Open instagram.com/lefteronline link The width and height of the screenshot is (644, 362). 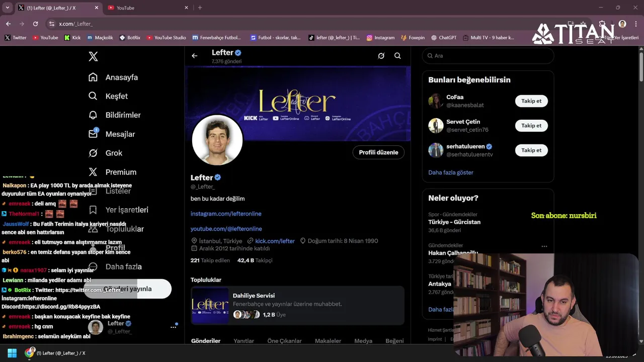pyautogui.click(x=226, y=214)
